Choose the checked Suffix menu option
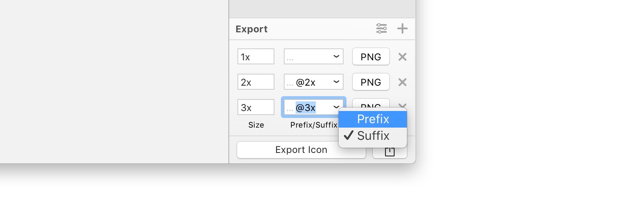644x201 pixels. (x=373, y=136)
